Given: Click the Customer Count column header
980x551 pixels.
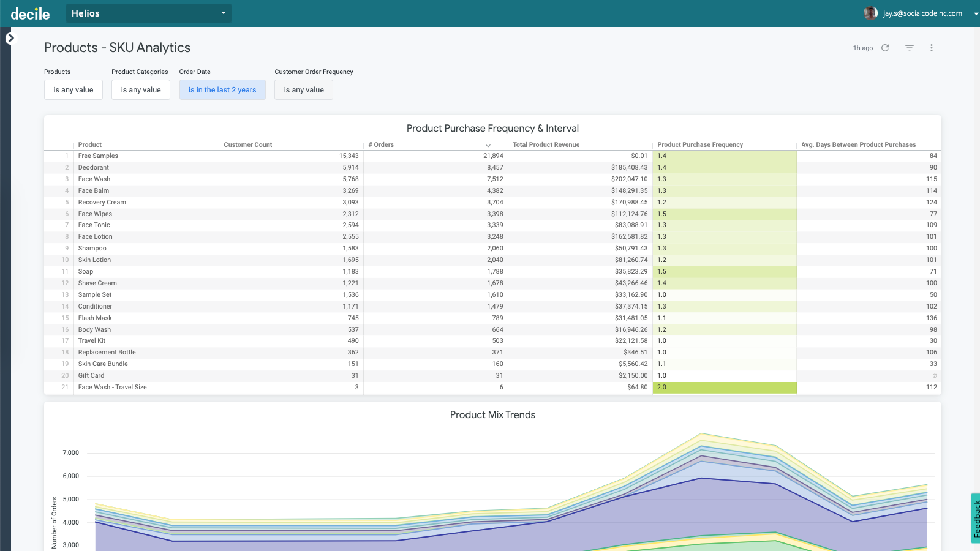Looking at the screenshot, I should 247,145.
